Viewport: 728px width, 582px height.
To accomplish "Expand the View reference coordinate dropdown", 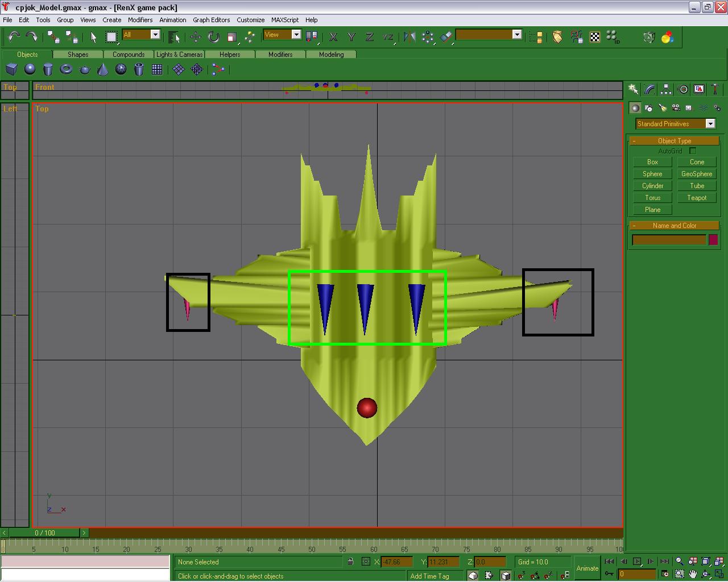I will click(296, 35).
